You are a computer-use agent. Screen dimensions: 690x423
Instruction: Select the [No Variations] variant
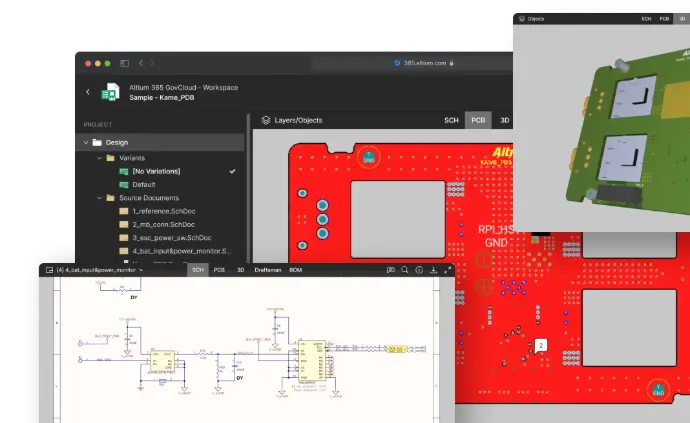coord(156,171)
